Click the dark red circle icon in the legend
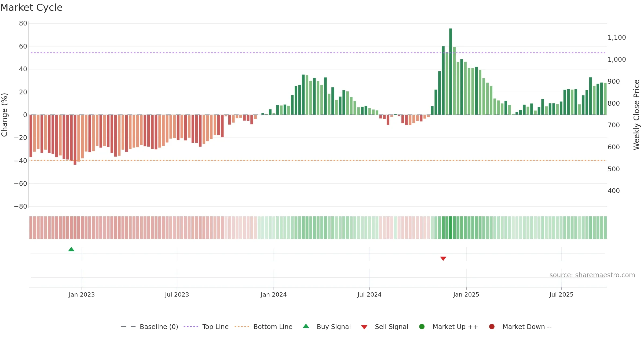Screen dimensions: 644x362 pos(492,327)
